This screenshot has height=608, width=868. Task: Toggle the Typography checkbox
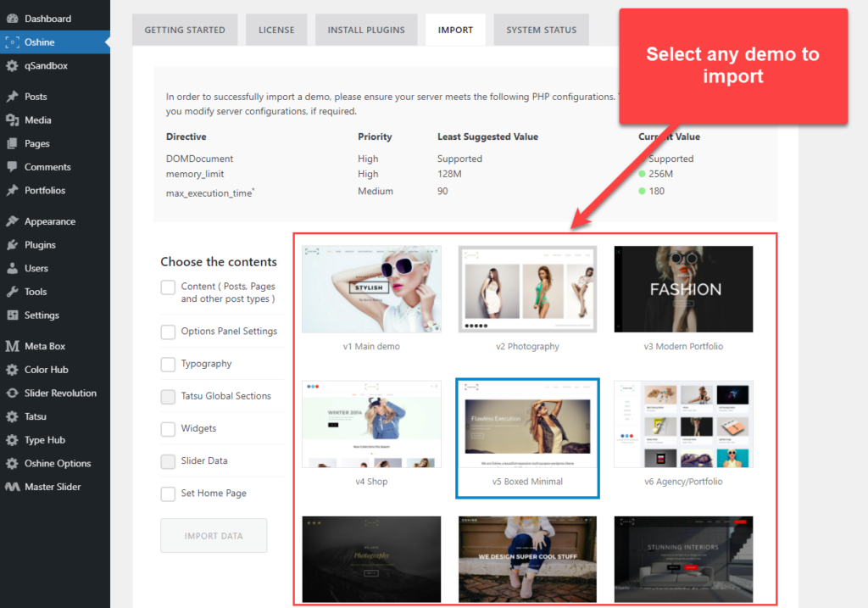pos(168,364)
